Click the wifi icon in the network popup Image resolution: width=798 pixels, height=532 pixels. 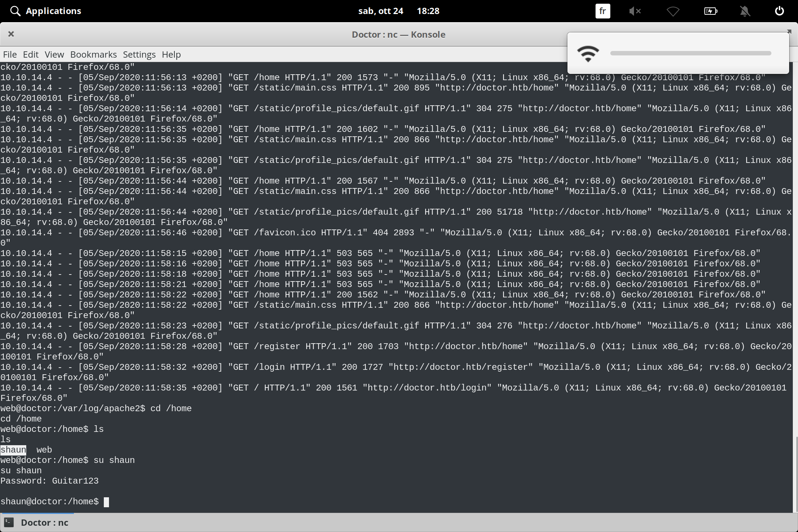pos(589,54)
